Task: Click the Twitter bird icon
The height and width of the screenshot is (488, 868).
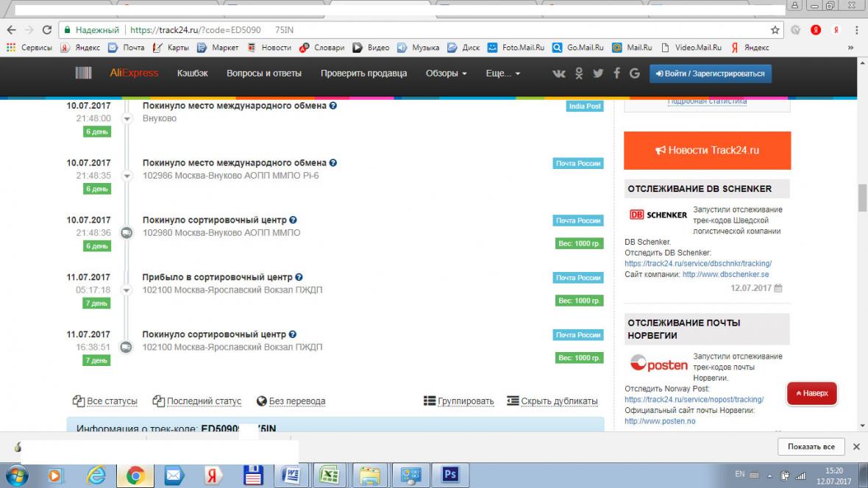Action: (598, 73)
